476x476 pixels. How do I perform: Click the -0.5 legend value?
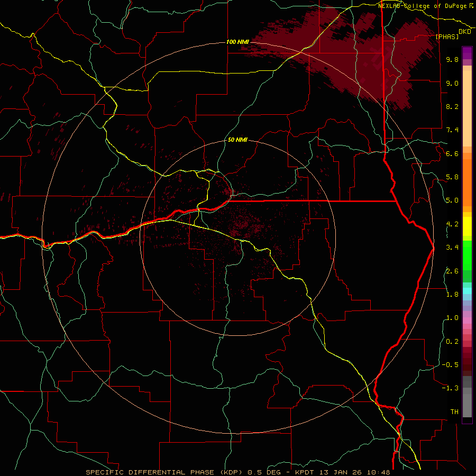click(x=450, y=365)
